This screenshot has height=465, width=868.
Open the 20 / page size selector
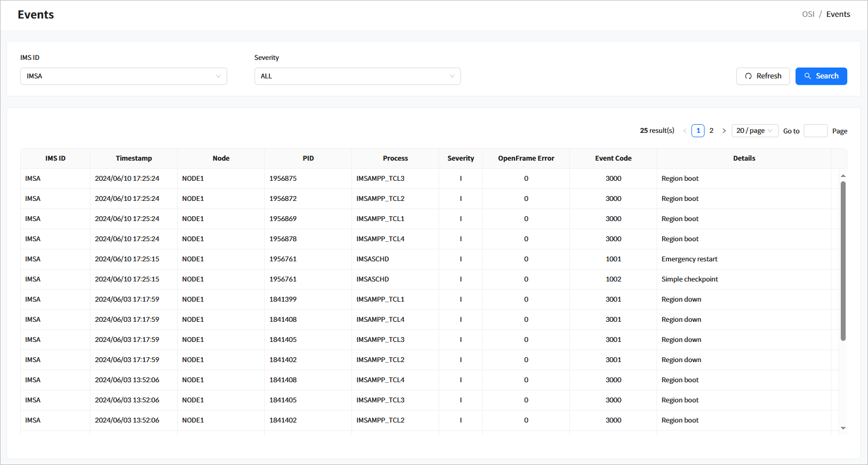click(754, 131)
